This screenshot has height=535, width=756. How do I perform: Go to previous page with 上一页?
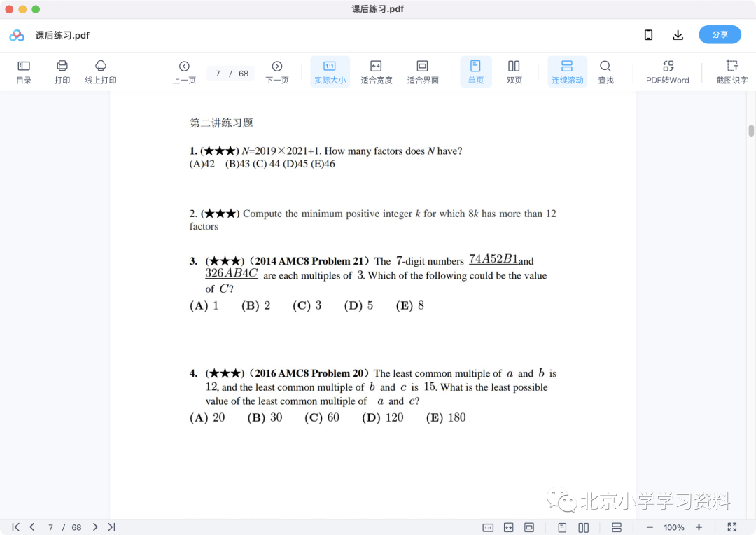(x=184, y=72)
